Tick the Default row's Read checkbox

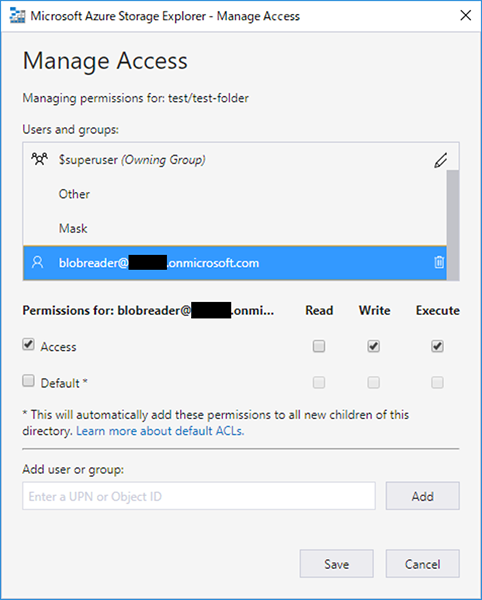[319, 382]
